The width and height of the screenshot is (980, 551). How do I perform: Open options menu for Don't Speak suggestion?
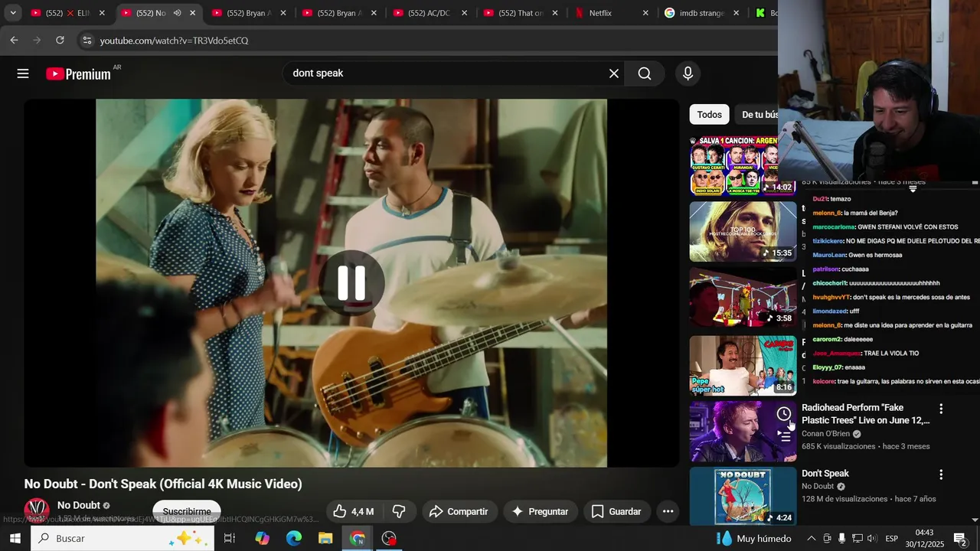pos(941,474)
